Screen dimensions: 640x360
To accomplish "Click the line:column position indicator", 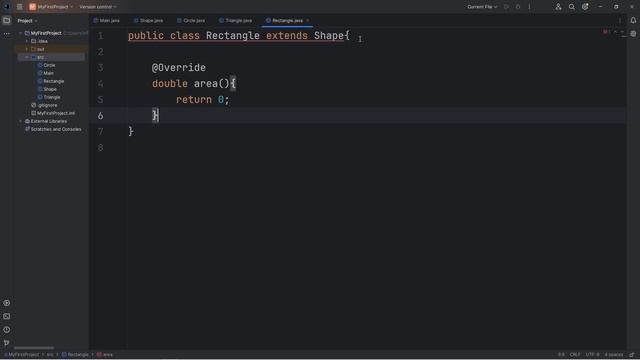I will point(561,355).
